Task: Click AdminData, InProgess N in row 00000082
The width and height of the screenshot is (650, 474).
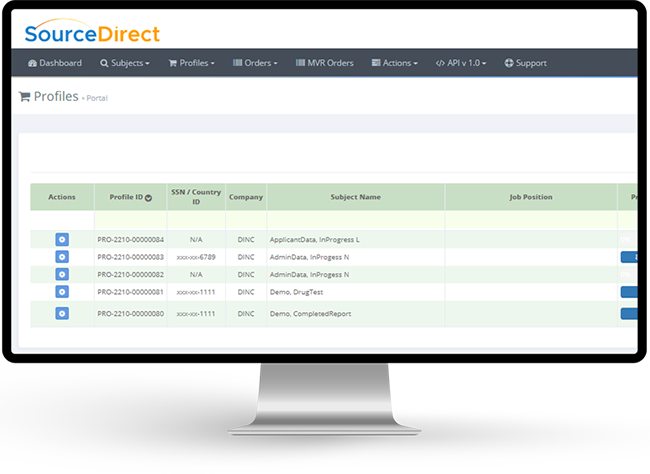Action: tap(310, 275)
